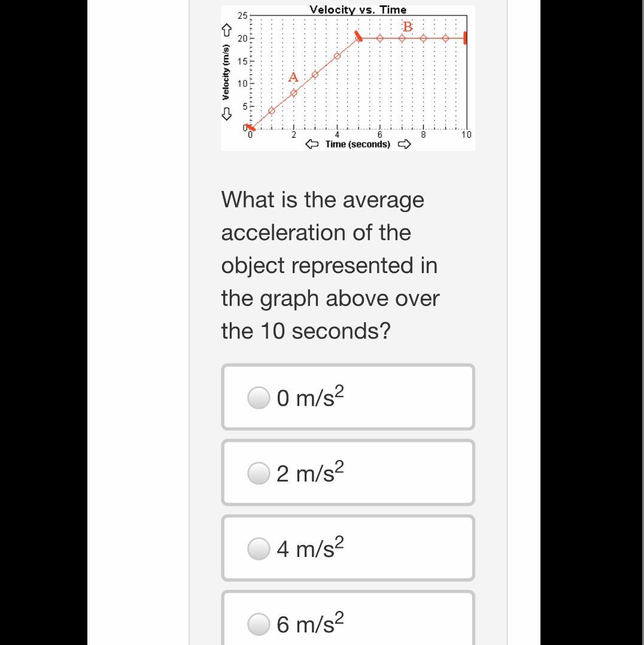Click the up arrow on Velocity axis
Image resolution: width=644 pixels, height=645 pixels.
coord(226,29)
